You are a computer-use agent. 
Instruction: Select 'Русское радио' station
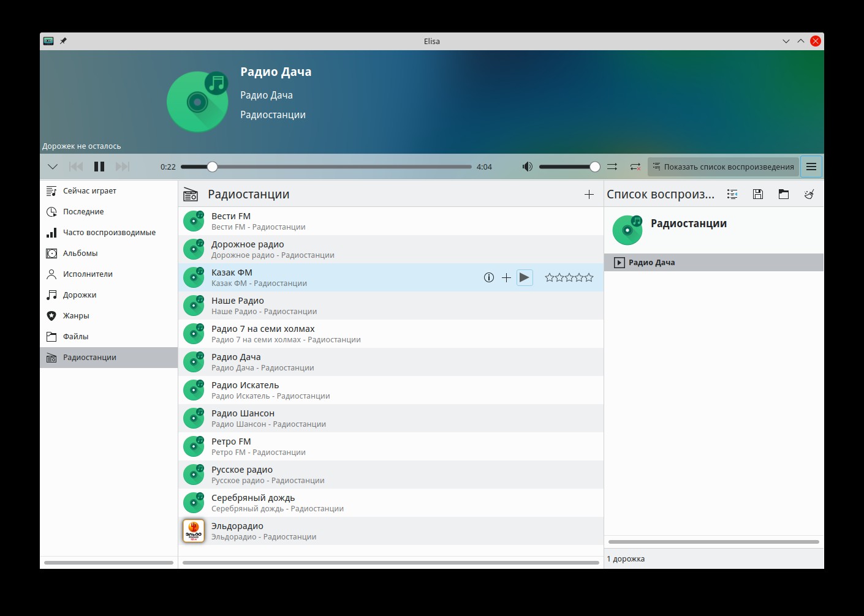(391, 475)
